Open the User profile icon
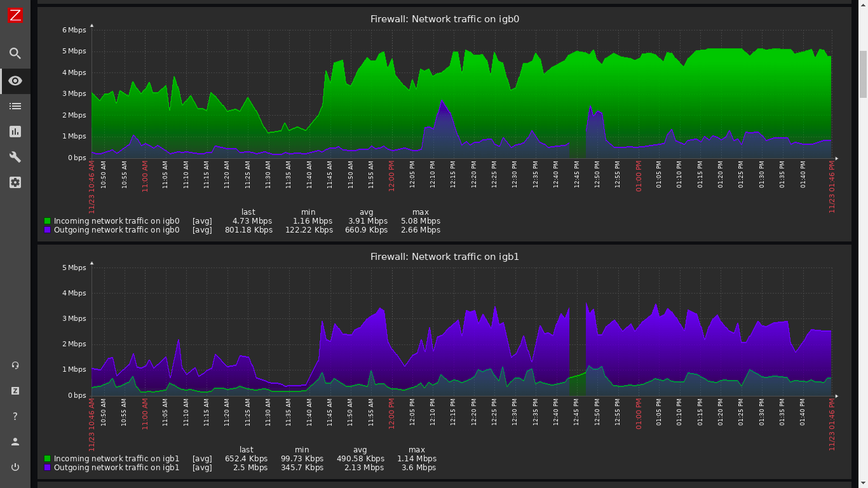The width and height of the screenshot is (868, 488). click(x=15, y=442)
